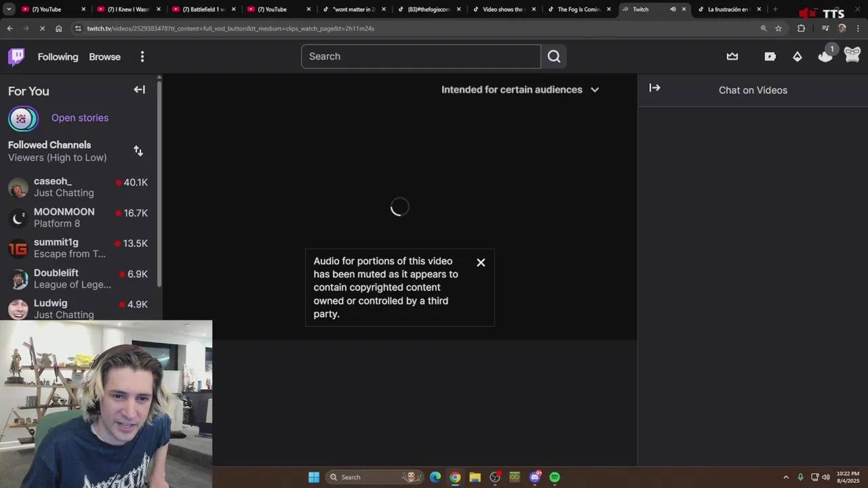Click the Chat on Videos header text
Image resolution: width=868 pixels, height=488 pixels.
[x=753, y=90]
